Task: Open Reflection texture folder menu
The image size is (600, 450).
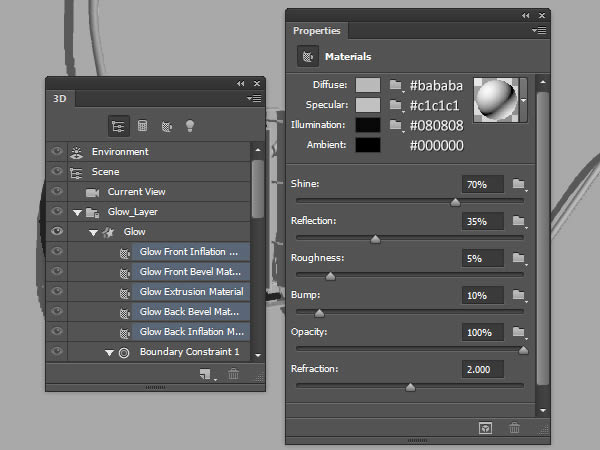Action: point(520,221)
